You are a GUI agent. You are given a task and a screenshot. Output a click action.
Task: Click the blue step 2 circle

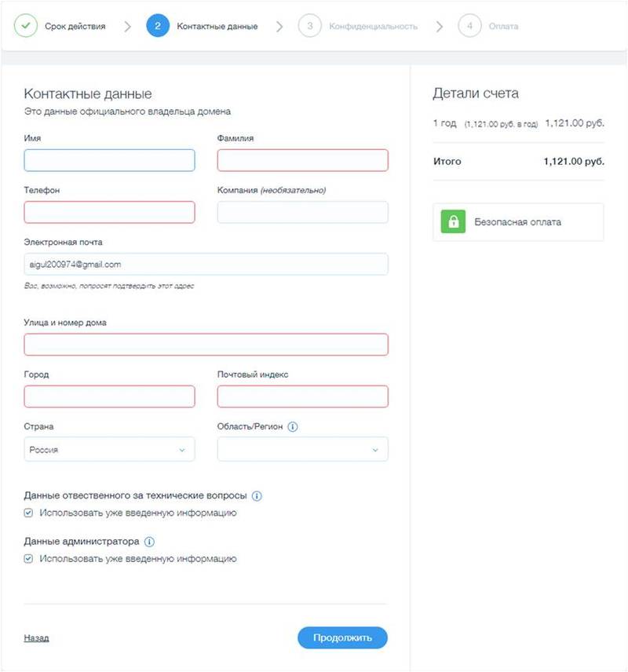[158, 26]
